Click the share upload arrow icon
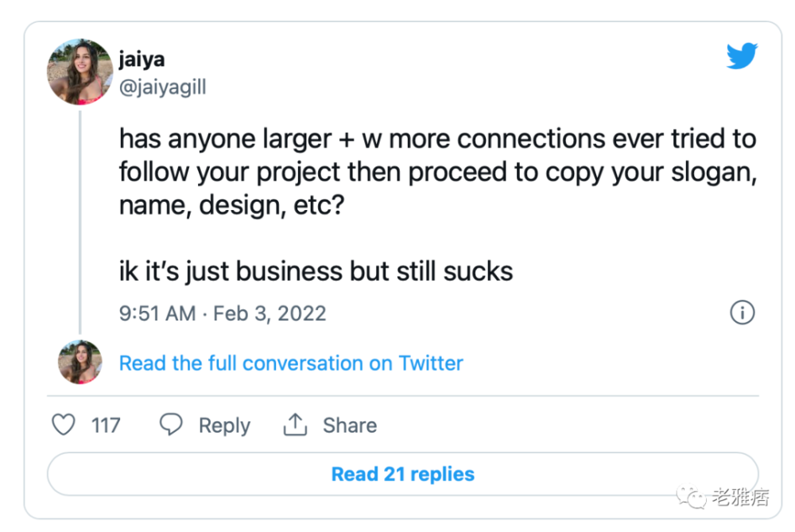This screenshot has height=532, width=795. [295, 425]
